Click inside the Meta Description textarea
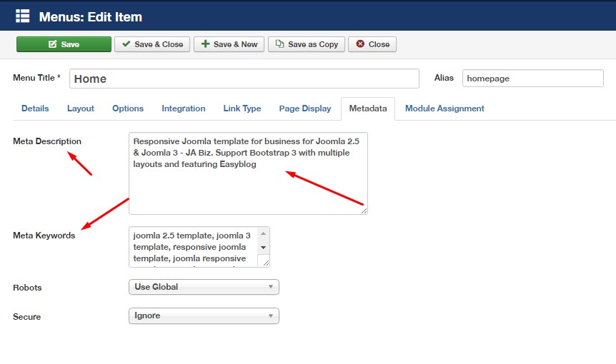 click(x=248, y=173)
